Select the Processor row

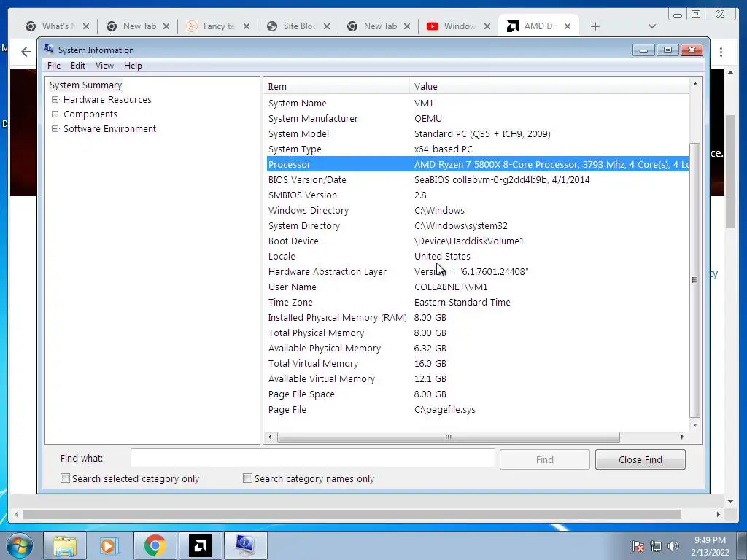point(477,164)
